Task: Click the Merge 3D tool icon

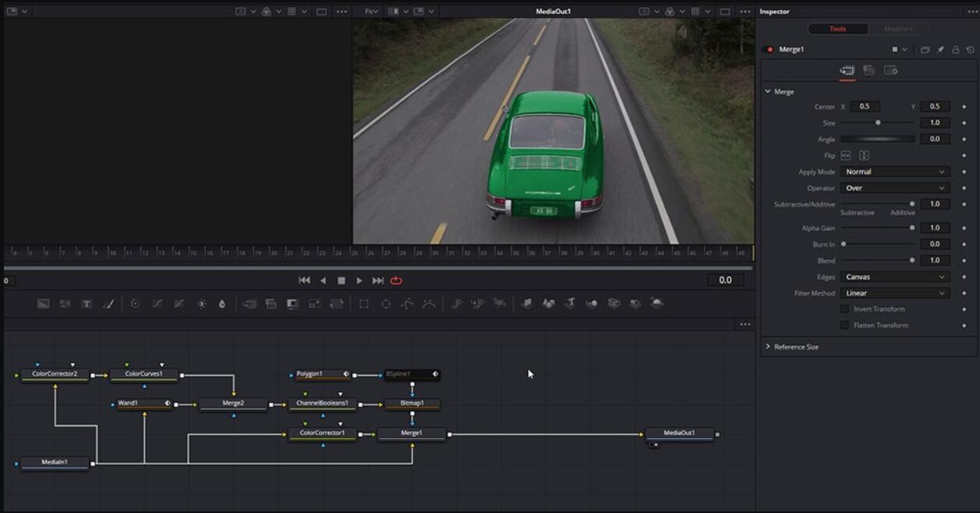Action: pyautogui.click(x=591, y=304)
